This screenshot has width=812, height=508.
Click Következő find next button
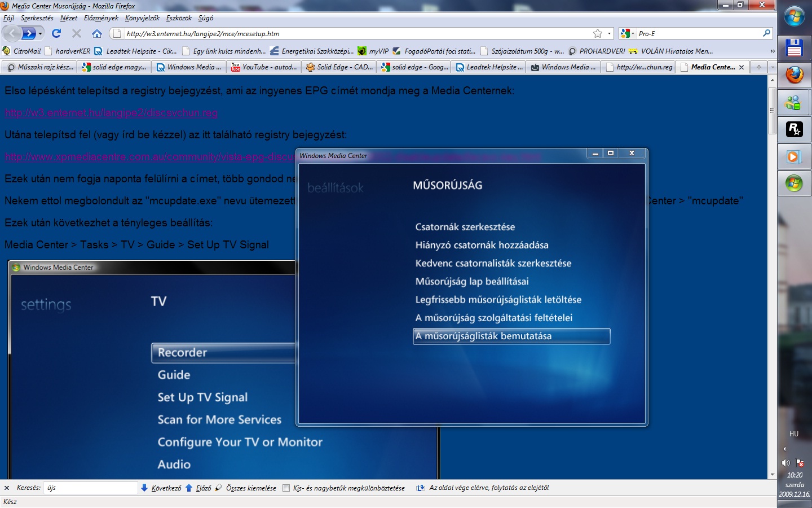coord(161,488)
